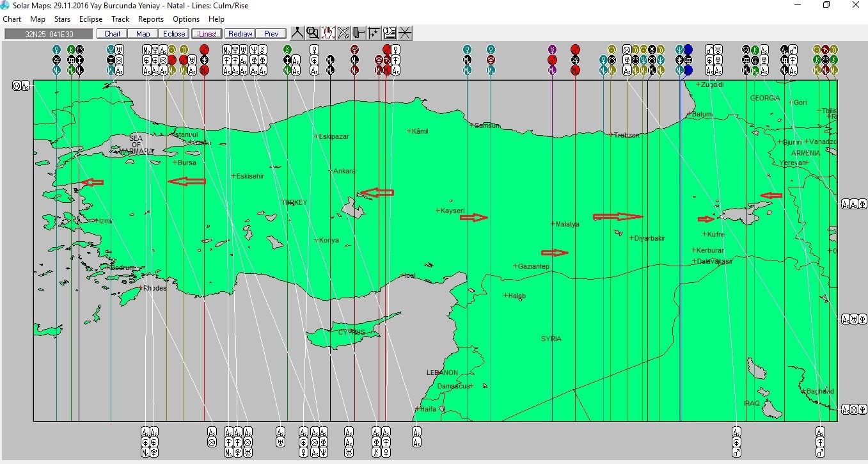Expand the Options menu
The image size is (868, 464).
tap(186, 19)
